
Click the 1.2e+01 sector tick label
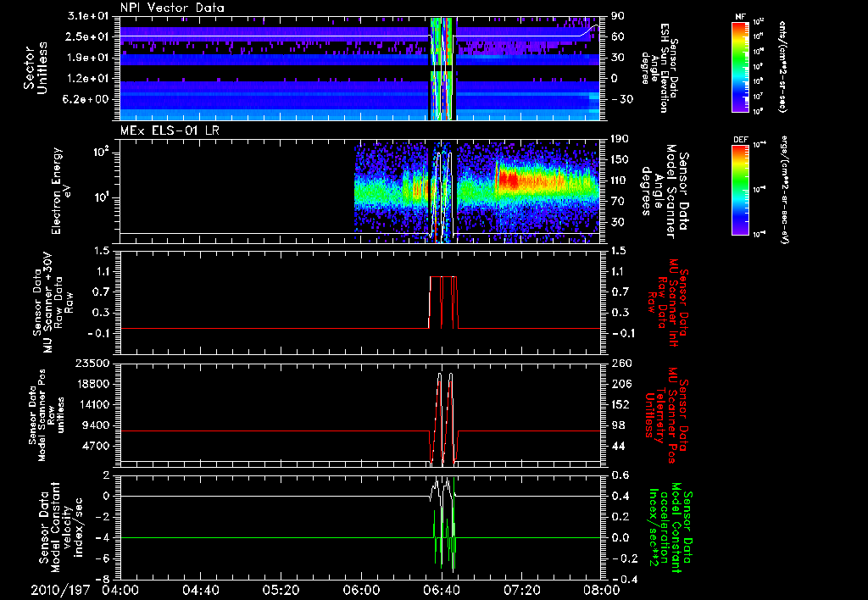[87, 79]
